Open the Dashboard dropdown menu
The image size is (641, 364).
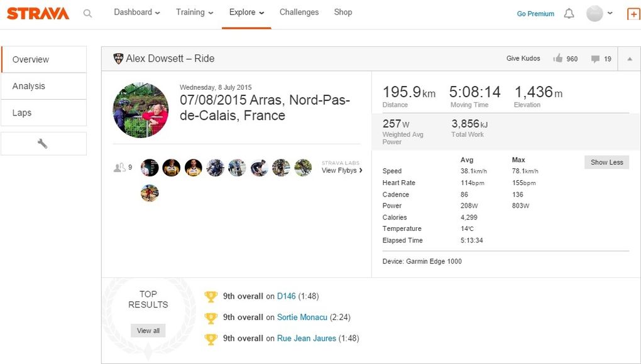[x=136, y=13]
